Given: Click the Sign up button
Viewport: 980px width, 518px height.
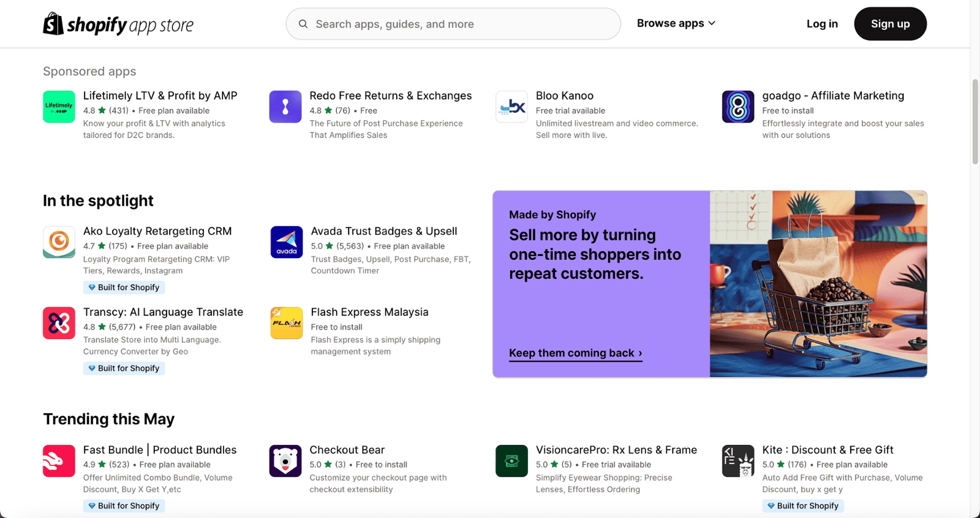Looking at the screenshot, I should (x=890, y=24).
